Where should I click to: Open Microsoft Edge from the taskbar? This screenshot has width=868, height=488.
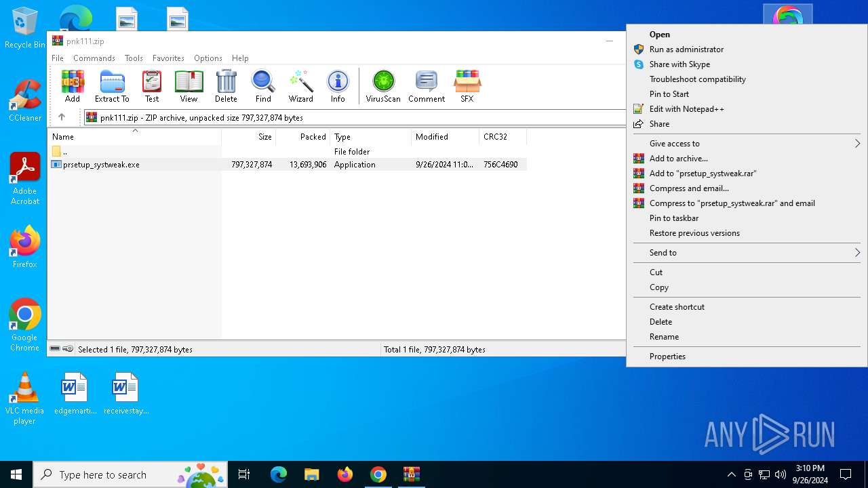pos(279,474)
